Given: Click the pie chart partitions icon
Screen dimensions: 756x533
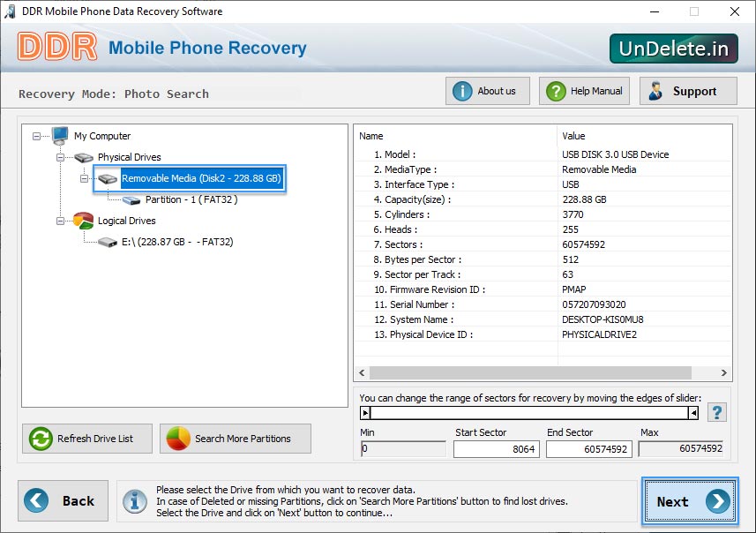Looking at the screenshot, I should click(x=178, y=439).
